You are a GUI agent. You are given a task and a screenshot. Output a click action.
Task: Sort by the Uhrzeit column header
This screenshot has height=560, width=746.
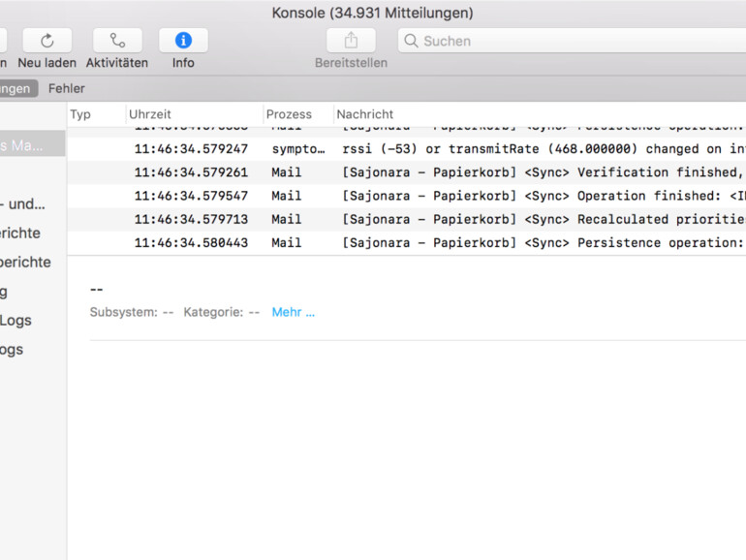click(x=150, y=114)
